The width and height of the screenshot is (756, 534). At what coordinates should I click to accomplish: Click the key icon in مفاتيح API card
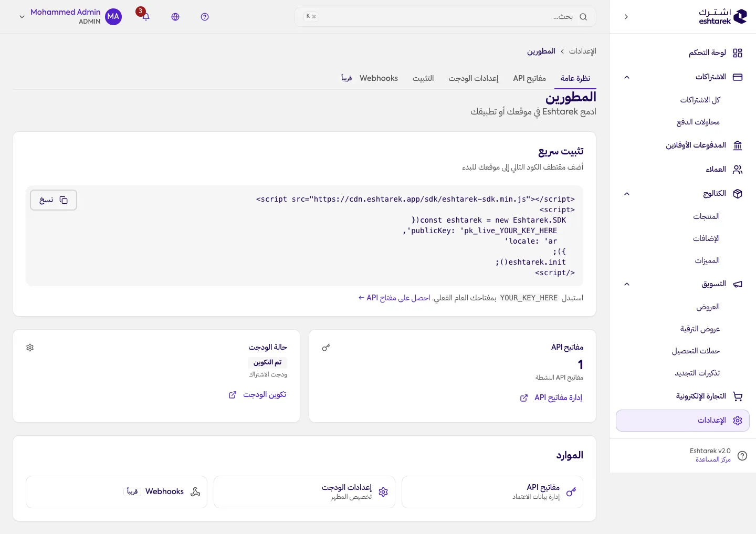click(326, 348)
